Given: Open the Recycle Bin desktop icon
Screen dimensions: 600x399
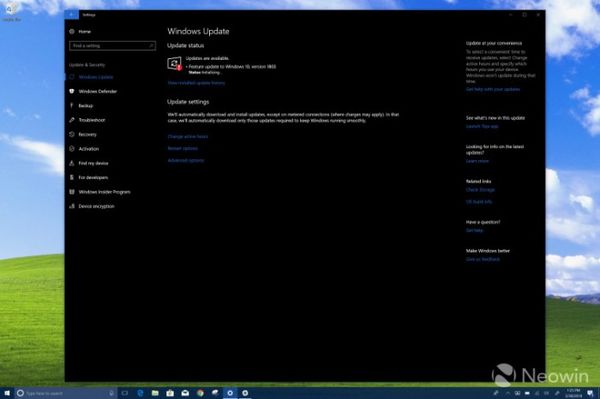Looking at the screenshot, I should click(11, 11).
